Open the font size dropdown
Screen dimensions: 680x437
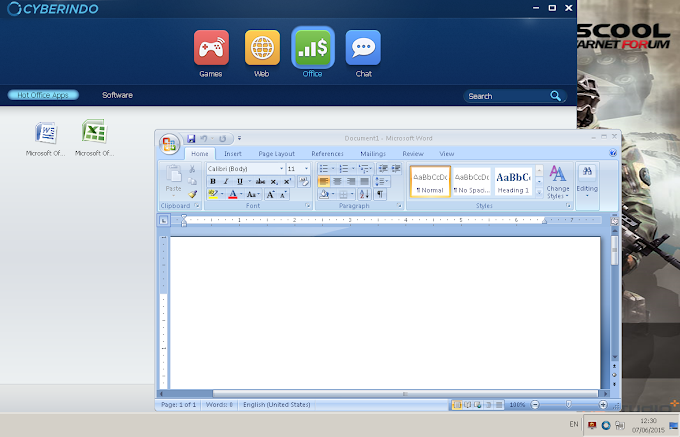pos(306,168)
